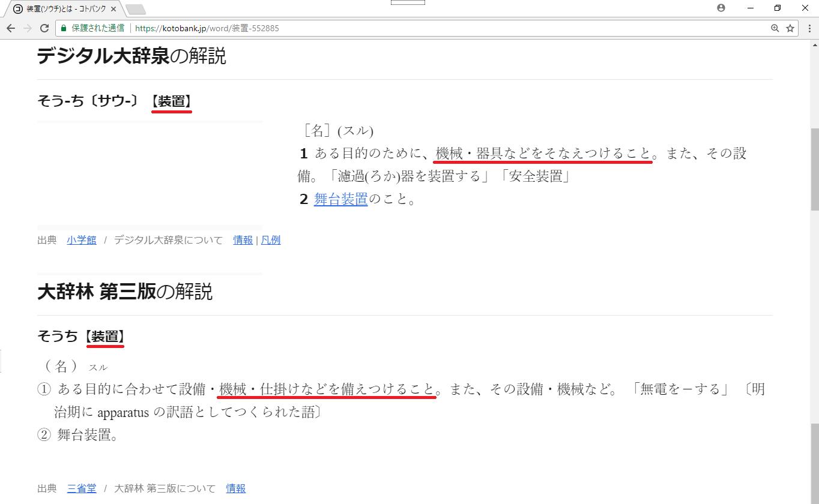The height and width of the screenshot is (504, 819).
Task: Click the 大辞林 第三版の解説 heading
Action: pyautogui.click(x=125, y=292)
